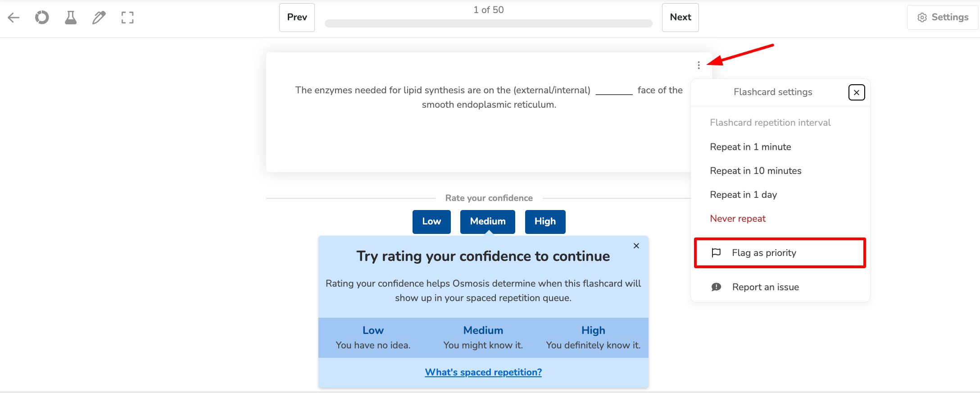Image resolution: width=980 pixels, height=393 pixels.
Task: Open the lab flask icon
Action: 71,18
